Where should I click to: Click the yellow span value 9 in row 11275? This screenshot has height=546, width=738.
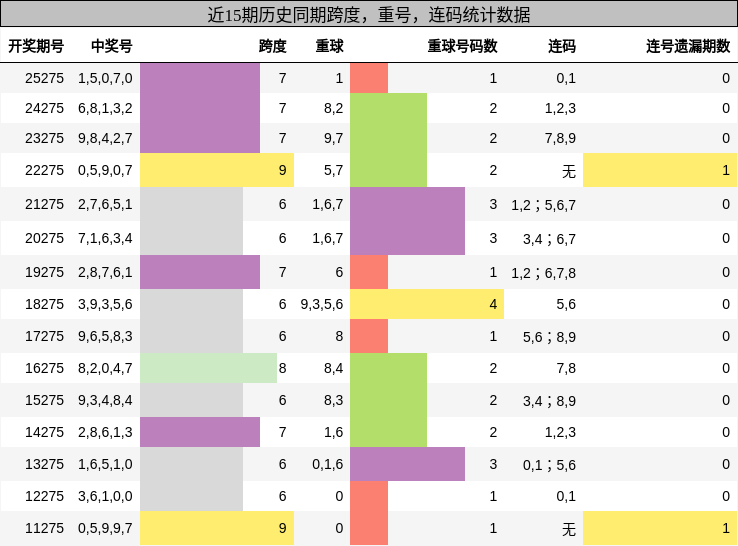coord(282,528)
